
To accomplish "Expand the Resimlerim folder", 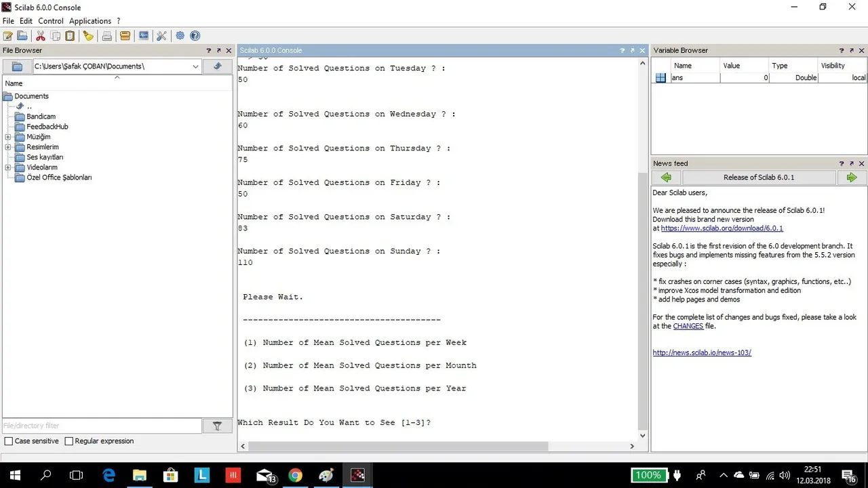I will pos(8,147).
